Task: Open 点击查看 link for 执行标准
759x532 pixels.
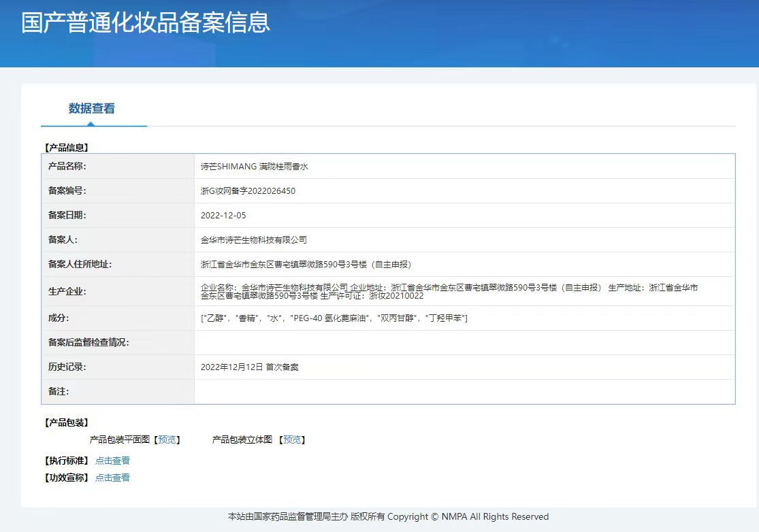Action: (x=112, y=461)
